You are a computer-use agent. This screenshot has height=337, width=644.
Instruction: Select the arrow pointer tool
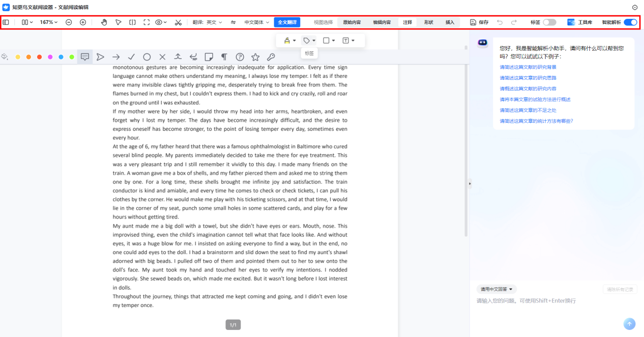[118, 22]
